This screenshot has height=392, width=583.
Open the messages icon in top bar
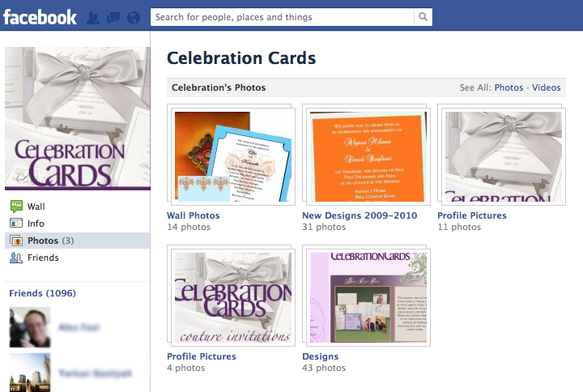pos(113,17)
